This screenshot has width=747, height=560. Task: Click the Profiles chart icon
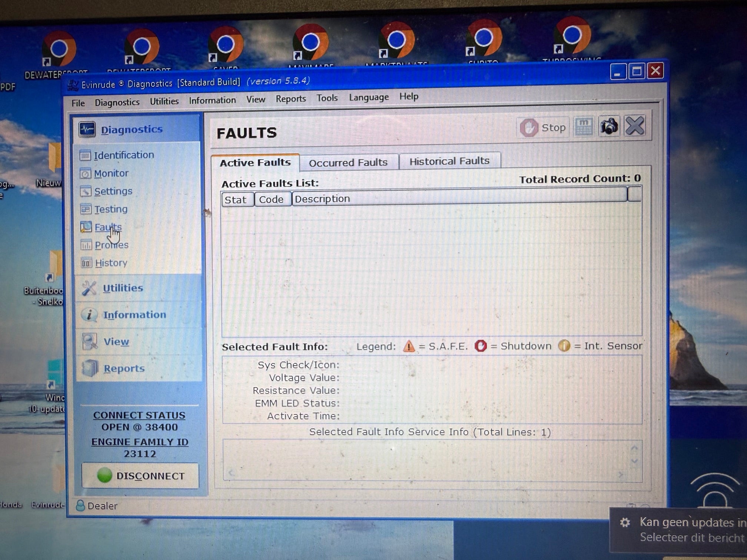86,245
